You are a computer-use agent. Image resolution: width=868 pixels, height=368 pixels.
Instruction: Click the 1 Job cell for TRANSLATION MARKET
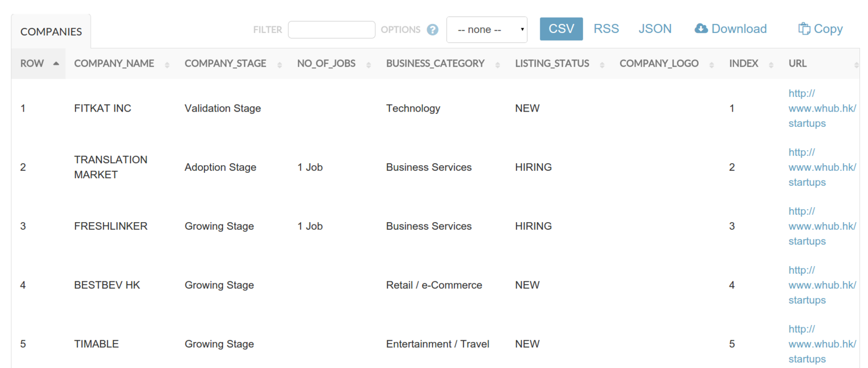pyautogui.click(x=310, y=167)
